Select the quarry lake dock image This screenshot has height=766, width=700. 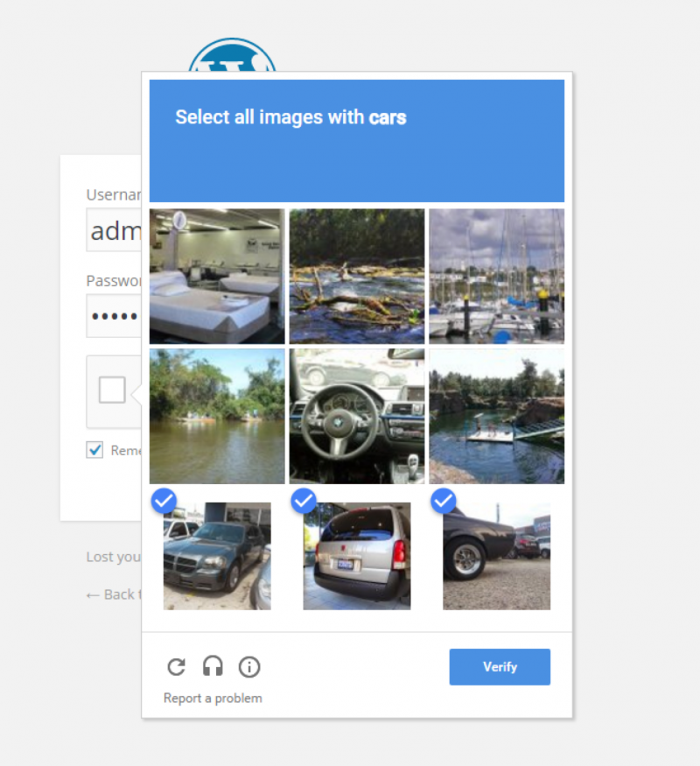point(496,416)
